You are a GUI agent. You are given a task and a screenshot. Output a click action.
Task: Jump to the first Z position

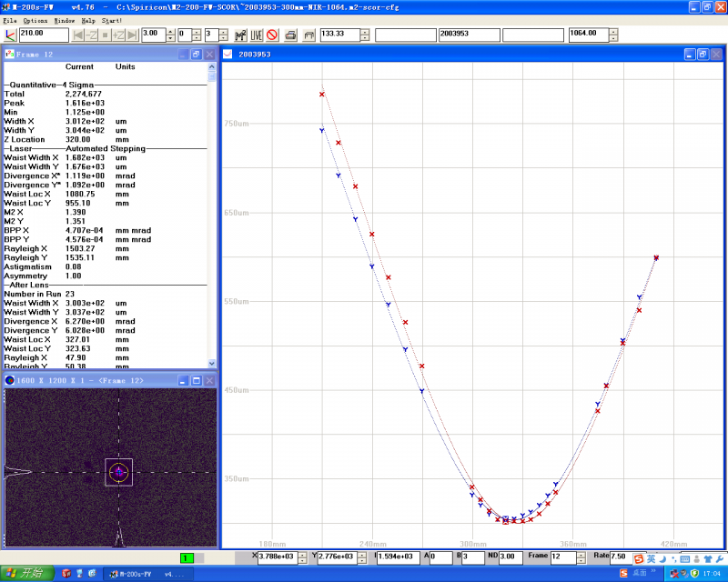(x=79, y=35)
